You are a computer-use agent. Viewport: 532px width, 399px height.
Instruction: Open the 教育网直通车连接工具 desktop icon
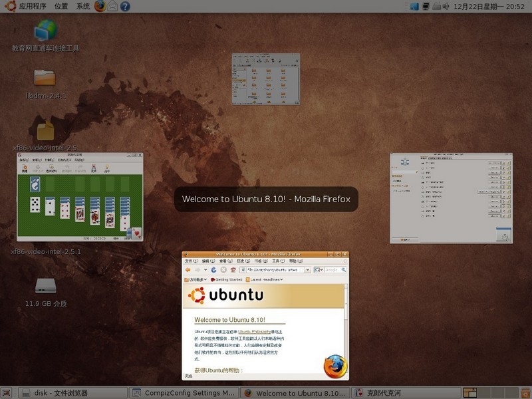[x=45, y=35]
